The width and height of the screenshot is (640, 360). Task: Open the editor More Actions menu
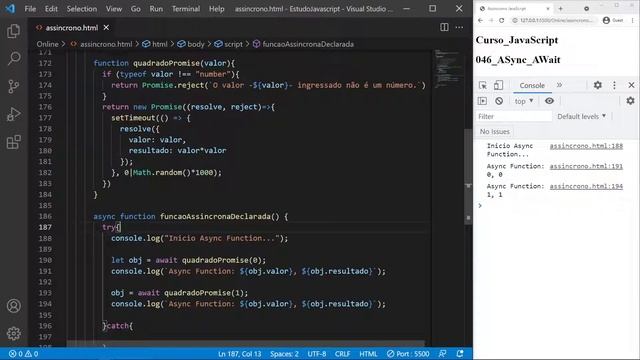(459, 27)
